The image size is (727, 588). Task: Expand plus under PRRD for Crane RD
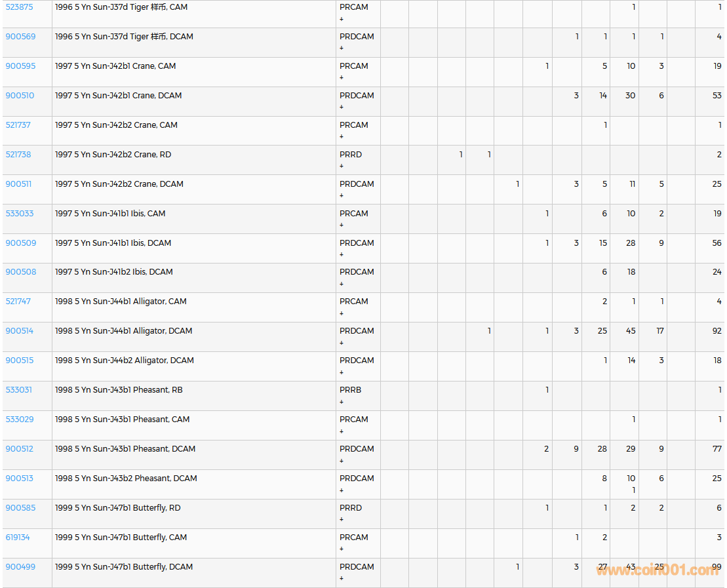342,167
